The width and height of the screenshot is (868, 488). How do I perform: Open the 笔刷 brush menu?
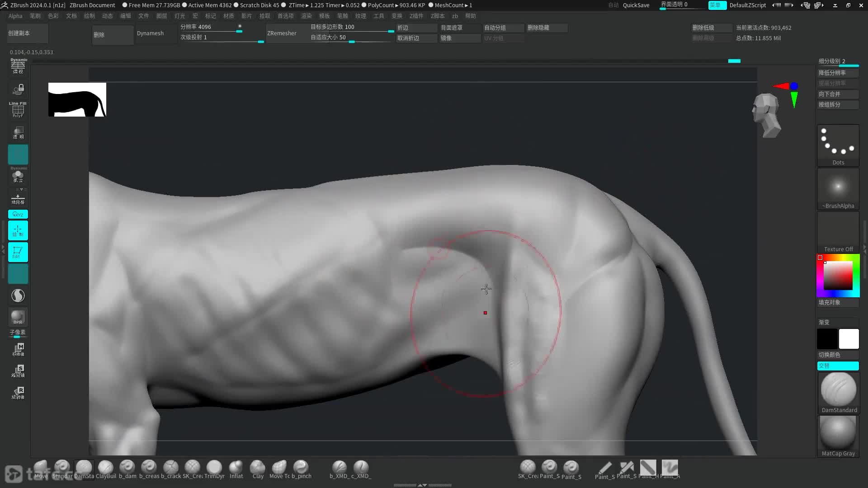(35, 16)
